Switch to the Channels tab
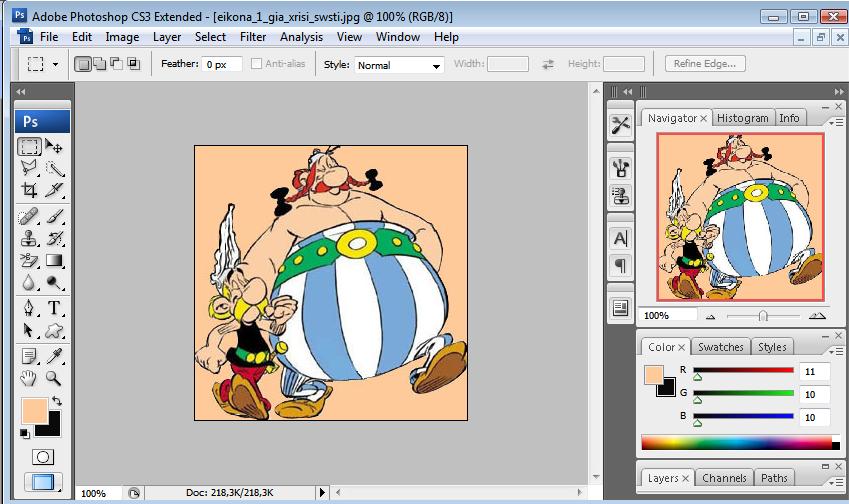Viewport: 849px width, 504px height. (x=724, y=478)
